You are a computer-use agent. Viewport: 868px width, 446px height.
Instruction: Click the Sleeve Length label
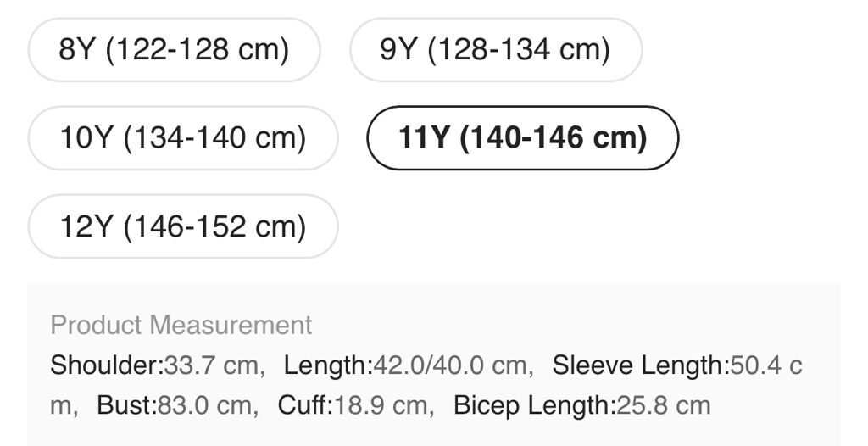coord(638,366)
